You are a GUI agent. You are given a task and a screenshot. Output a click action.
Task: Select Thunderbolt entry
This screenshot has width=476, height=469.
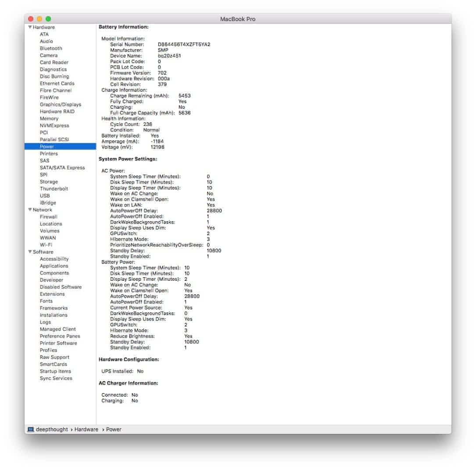[x=54, y=189]
